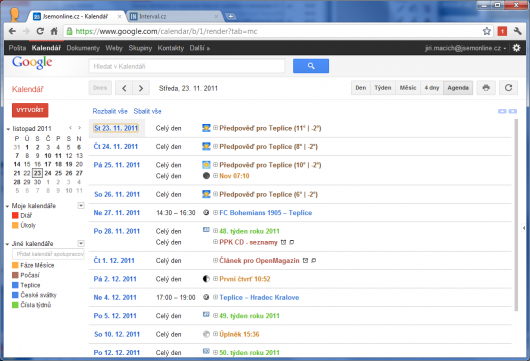Viewport: 530px width, 361px height.
Task: Toggle the Úkoly calendar visibility
Action: 15,225
